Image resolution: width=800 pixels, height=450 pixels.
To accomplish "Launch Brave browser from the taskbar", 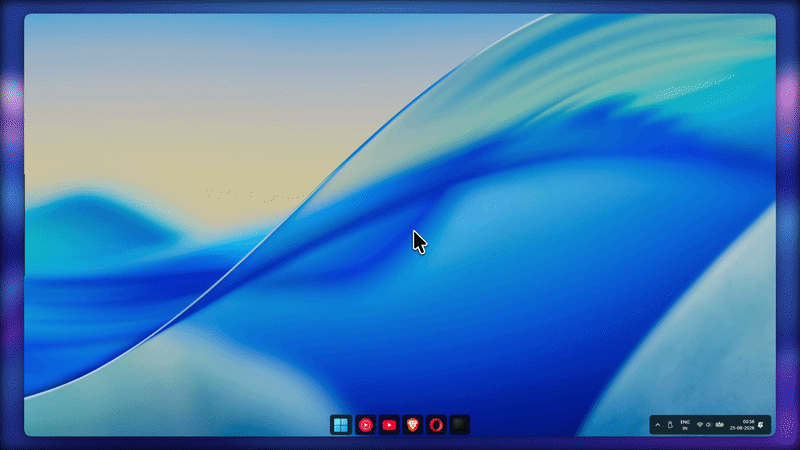I will (413, 424).
